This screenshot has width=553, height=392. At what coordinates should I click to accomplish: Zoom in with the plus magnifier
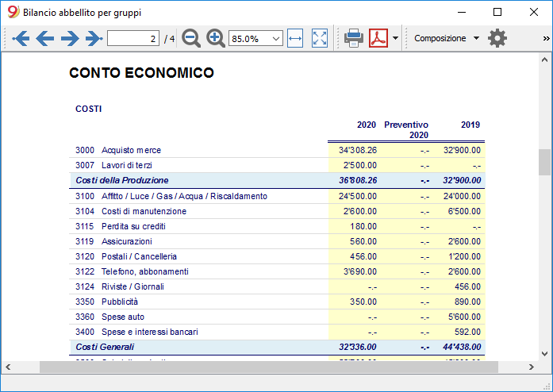click(x=216, y=38)
